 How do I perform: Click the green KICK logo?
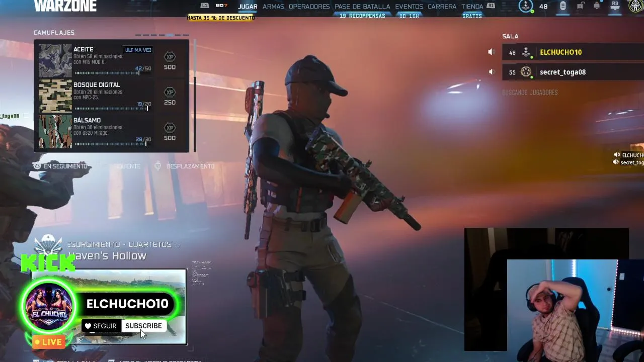point(48,263)
